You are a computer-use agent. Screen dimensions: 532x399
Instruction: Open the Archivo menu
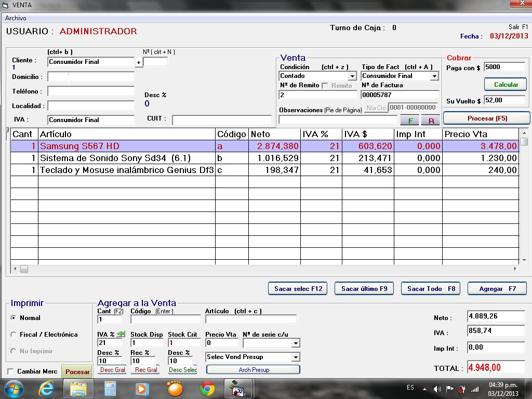16,18
